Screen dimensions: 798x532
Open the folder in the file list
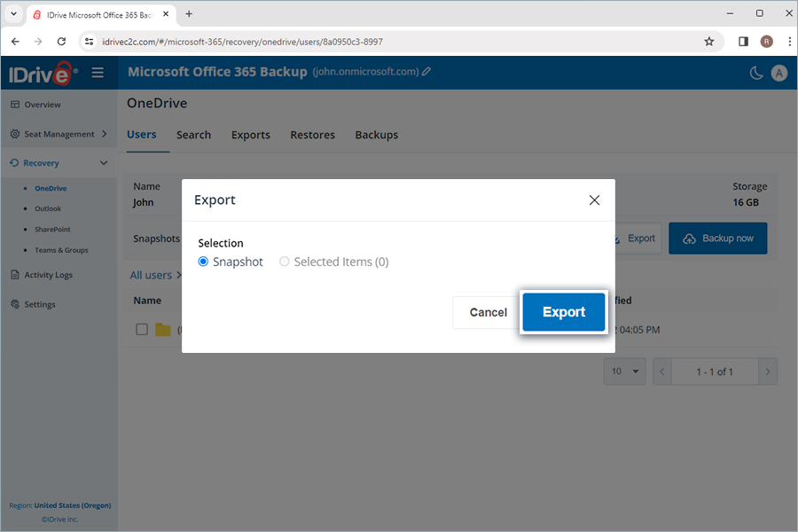coord(163,329)
